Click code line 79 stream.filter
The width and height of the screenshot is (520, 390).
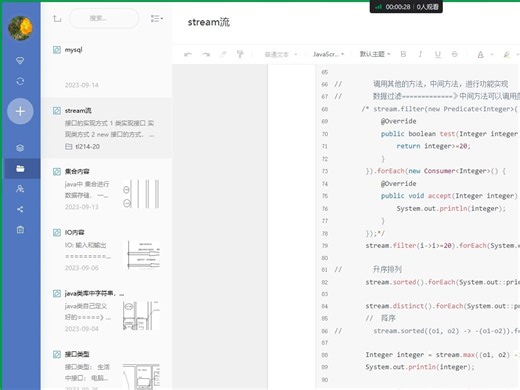coord(442,246)
